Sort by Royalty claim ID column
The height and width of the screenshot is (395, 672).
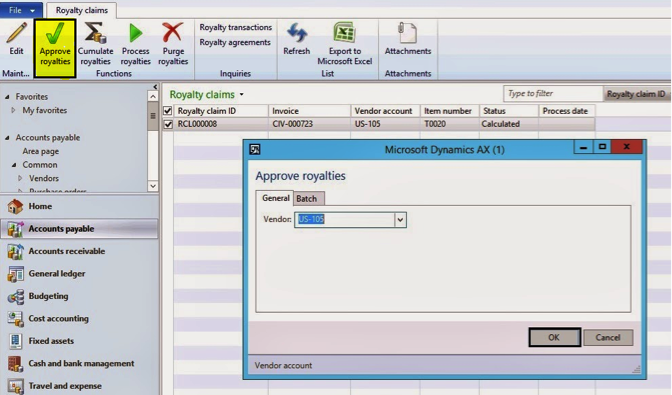click(x=221, y=111)
